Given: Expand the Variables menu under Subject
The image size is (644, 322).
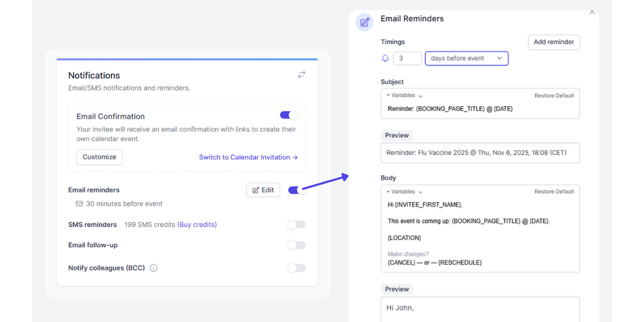Looking at the screenshot, I should click(404, 95).
